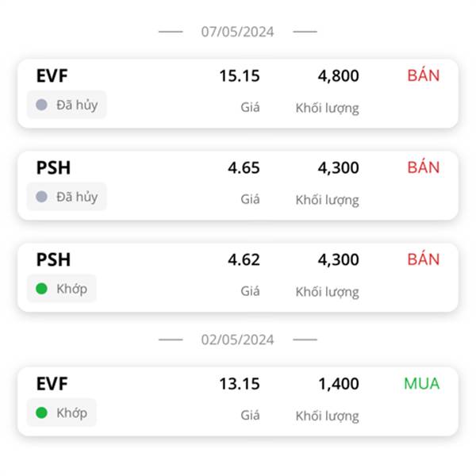The width and height of the screenshot is (476, 476).
Task: Click the price 4.62 on matched PSH order
Action: point(244,259)
